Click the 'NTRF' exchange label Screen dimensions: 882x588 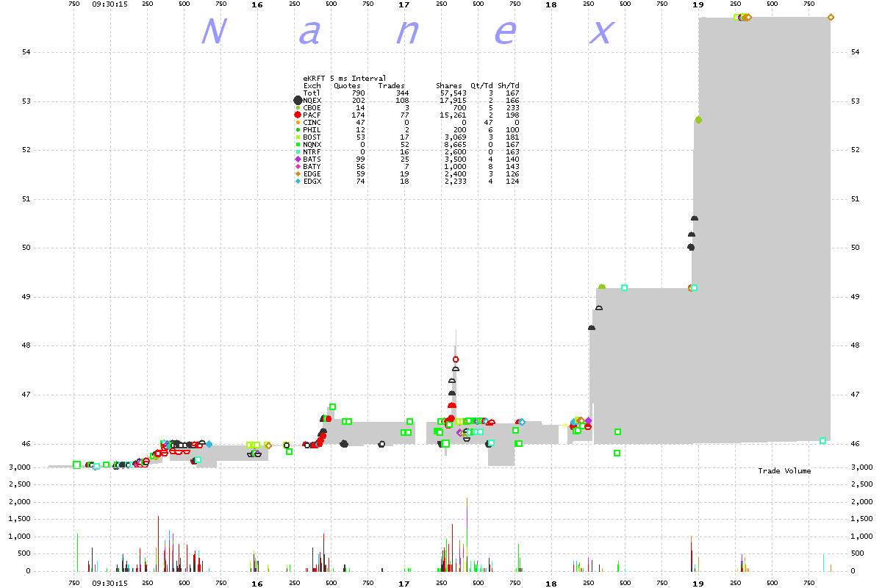pos(312,152)
